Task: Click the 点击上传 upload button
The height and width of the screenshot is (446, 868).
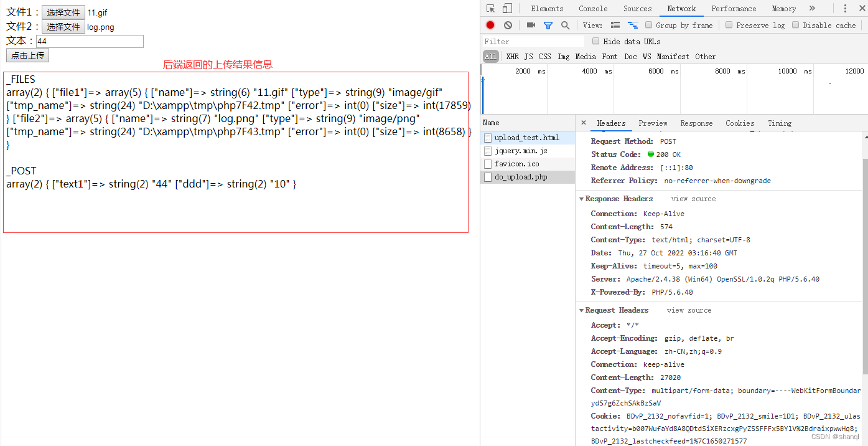Action: pyautogui.click(x=27, y=55)
